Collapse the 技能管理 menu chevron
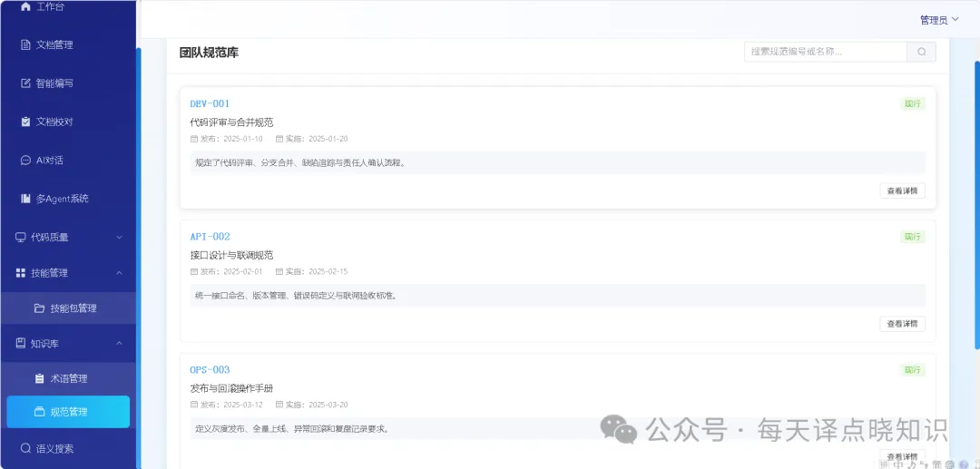 pyautogui.click(x=120, y=273)
